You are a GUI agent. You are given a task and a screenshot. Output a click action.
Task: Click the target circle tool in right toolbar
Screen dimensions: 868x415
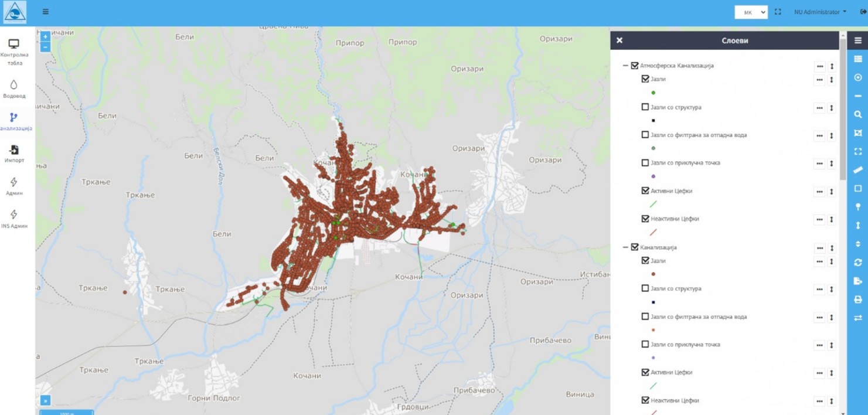[858, 77]
